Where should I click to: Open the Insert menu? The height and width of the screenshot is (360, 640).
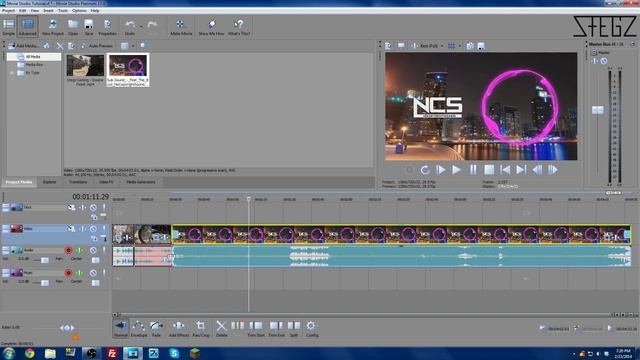(x=48, y=11)
